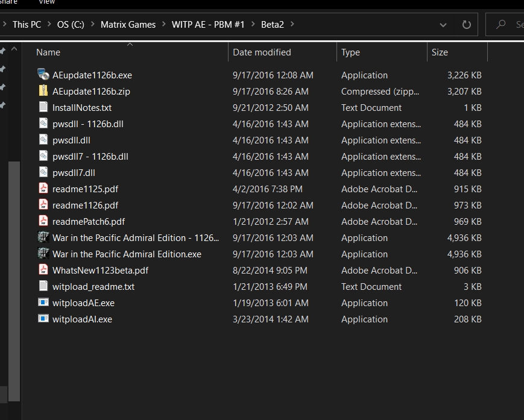The image size is (524, 420).
Task: Go to OS (C:) in the breadcrumb
Action: 71,24
